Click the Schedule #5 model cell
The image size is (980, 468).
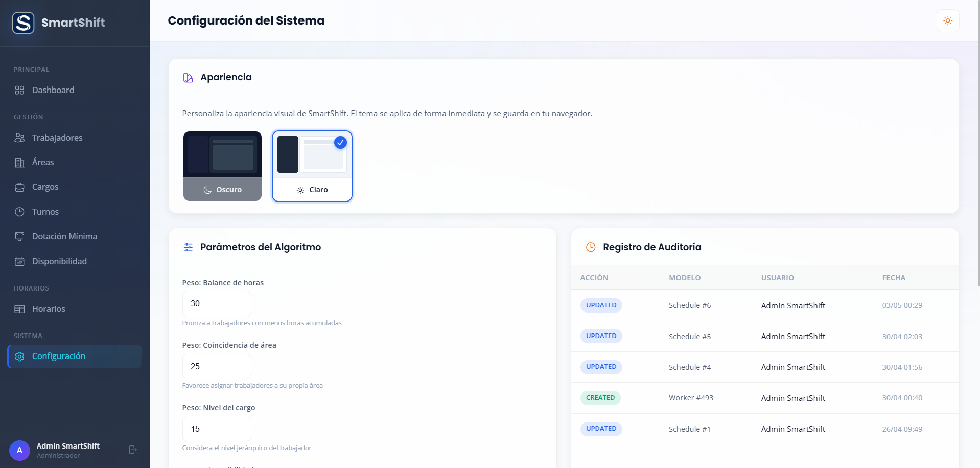[x=690, y=337]
